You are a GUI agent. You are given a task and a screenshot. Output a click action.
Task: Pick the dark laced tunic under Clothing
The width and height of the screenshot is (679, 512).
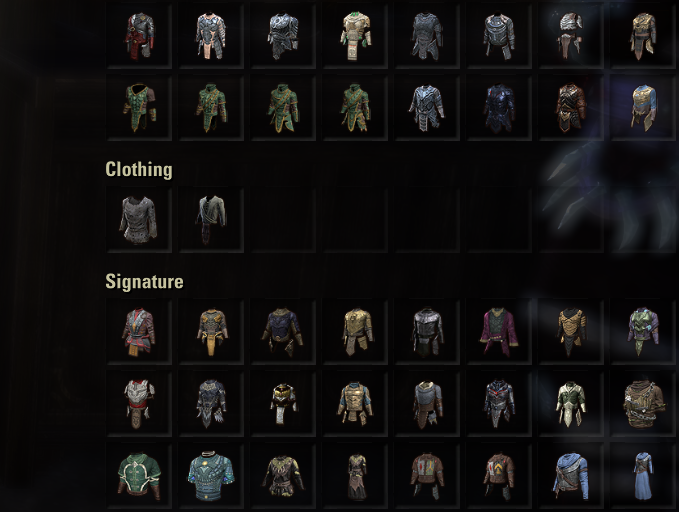(x=211, y=220)
